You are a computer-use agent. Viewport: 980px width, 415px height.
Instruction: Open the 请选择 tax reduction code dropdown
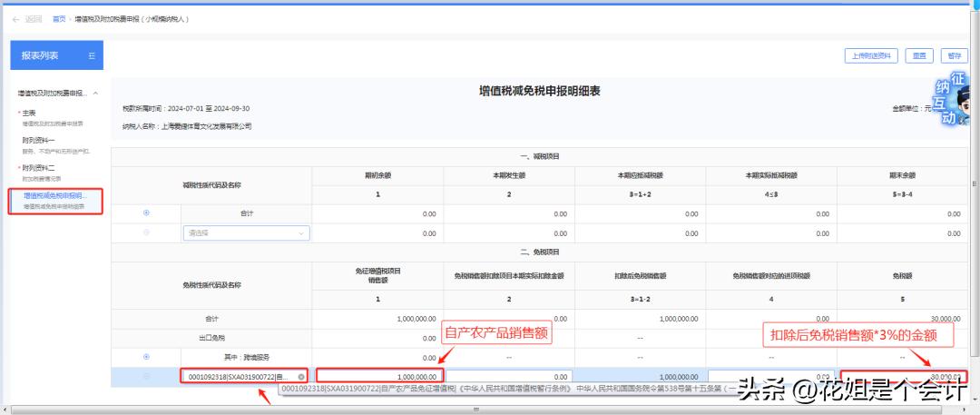246,232
